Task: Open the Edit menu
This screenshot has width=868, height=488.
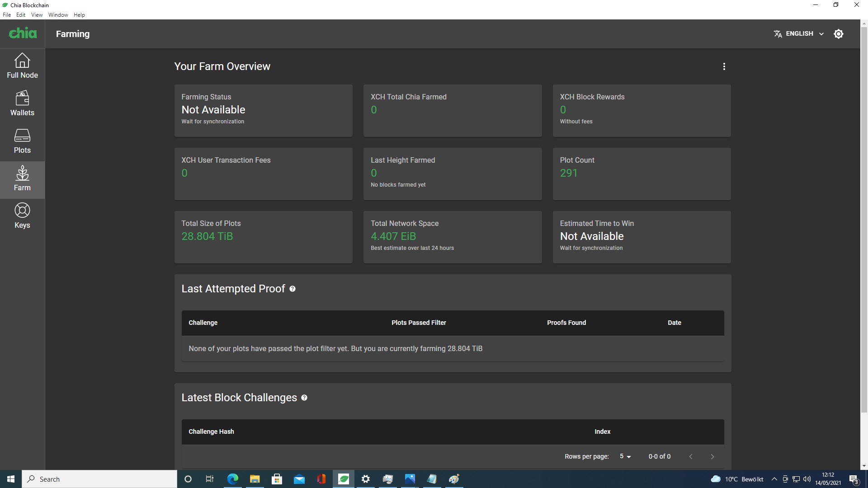Action: tap(21, 15)
